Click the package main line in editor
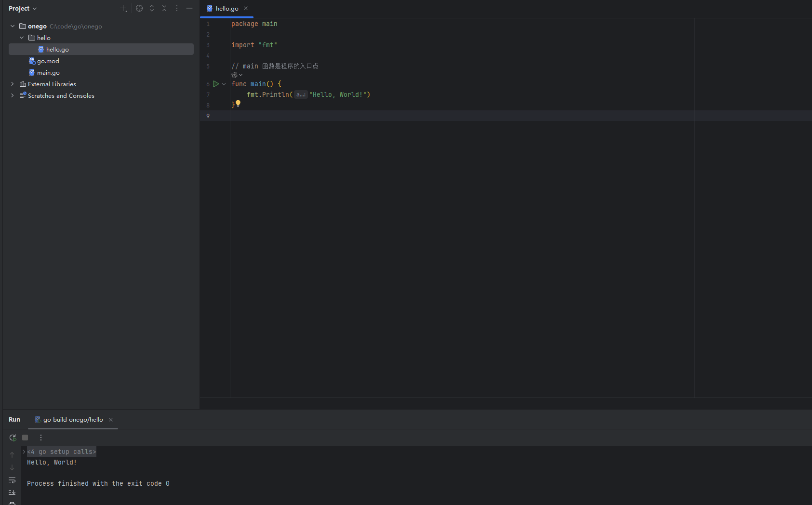Viewport: 812px width, 505px height. point(254,24)
